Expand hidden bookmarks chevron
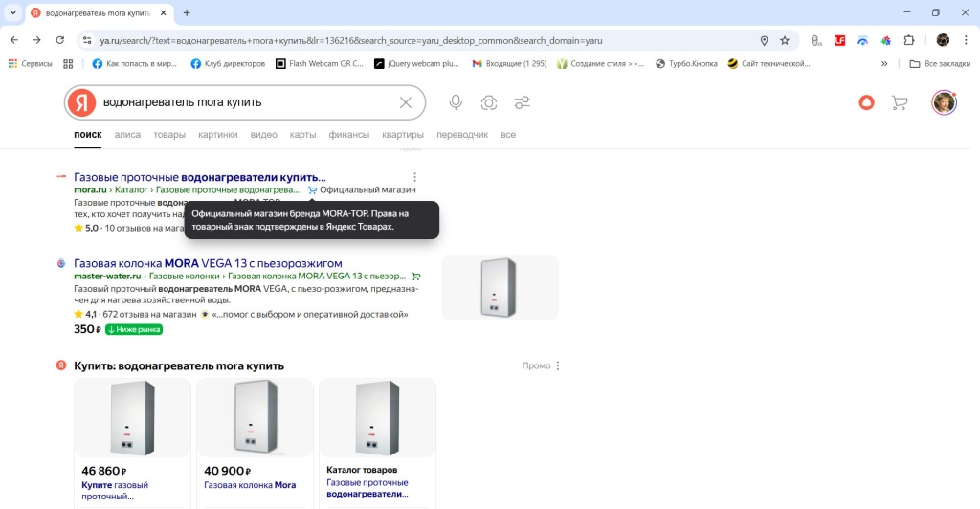Screen dimensions: 980x509 (883, 64)
